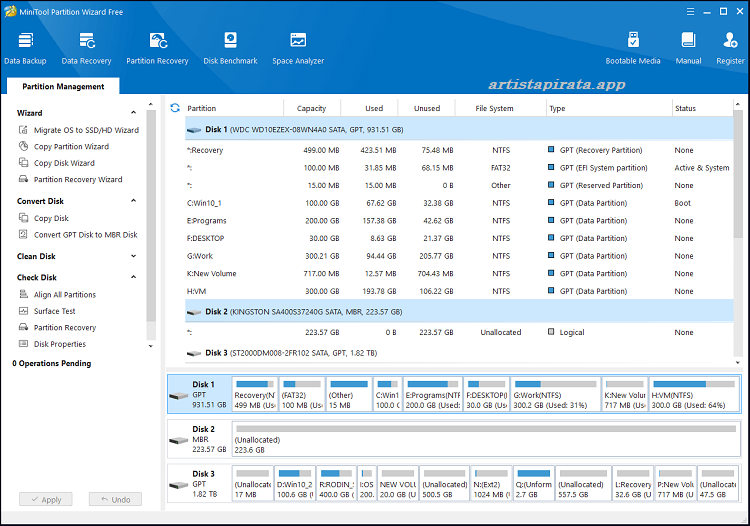The image size is (750, 526).
Task: Open the hamburger menu in title bar
Action: point(690,11)
